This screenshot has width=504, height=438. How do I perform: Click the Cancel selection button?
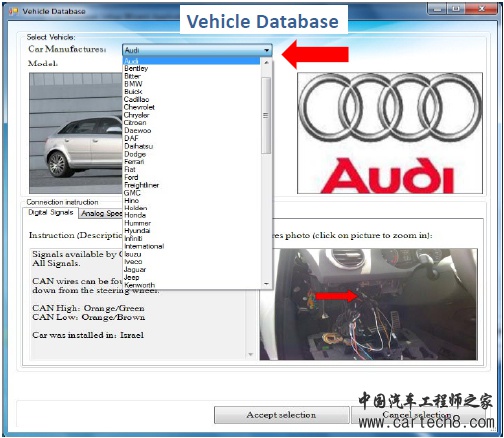point(418,415)
